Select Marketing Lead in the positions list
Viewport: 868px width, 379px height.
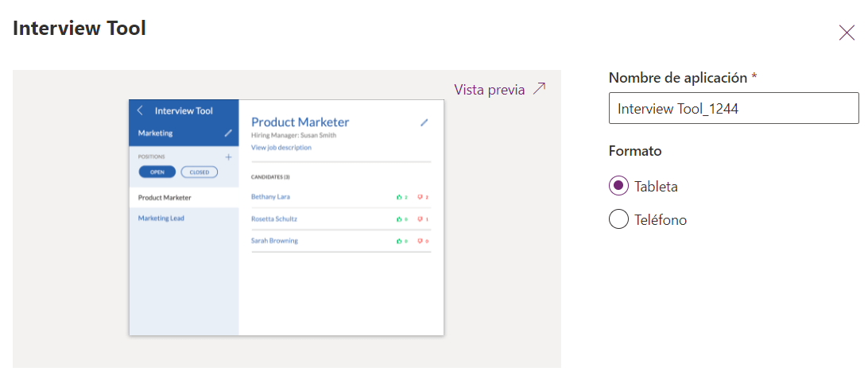161,219
